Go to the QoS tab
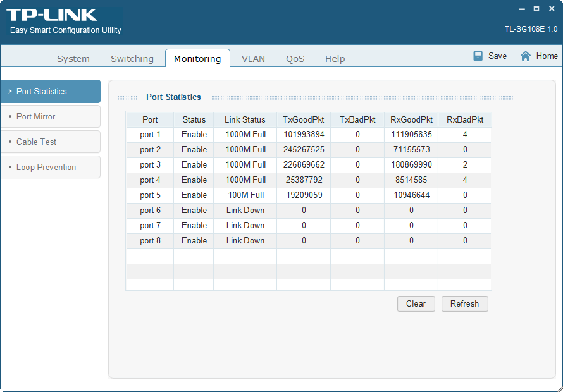The image size is (563, 392). (295, 59)
